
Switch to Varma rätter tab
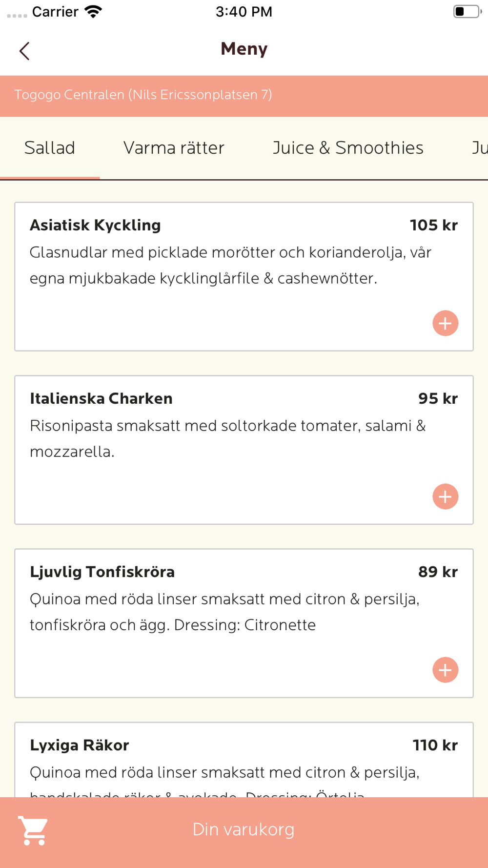174,148
